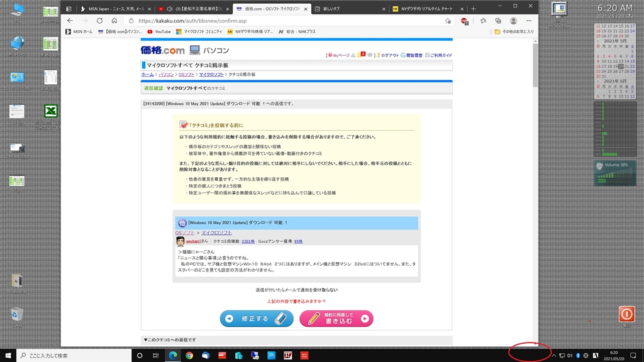Open a new browser tab with the plus

473,9
